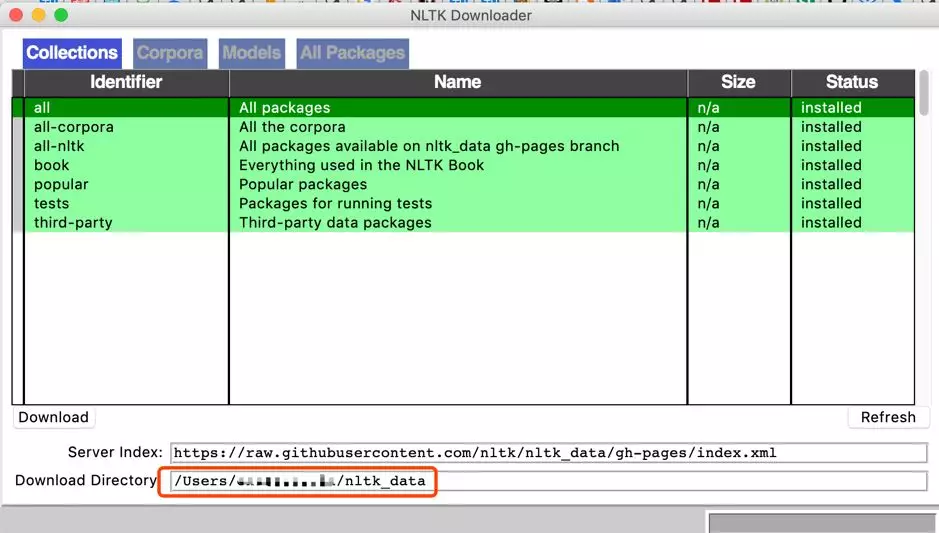939x533 pixels.
Task: Click 'All the corpora' name cell
Action: click(x=292, y=127)
